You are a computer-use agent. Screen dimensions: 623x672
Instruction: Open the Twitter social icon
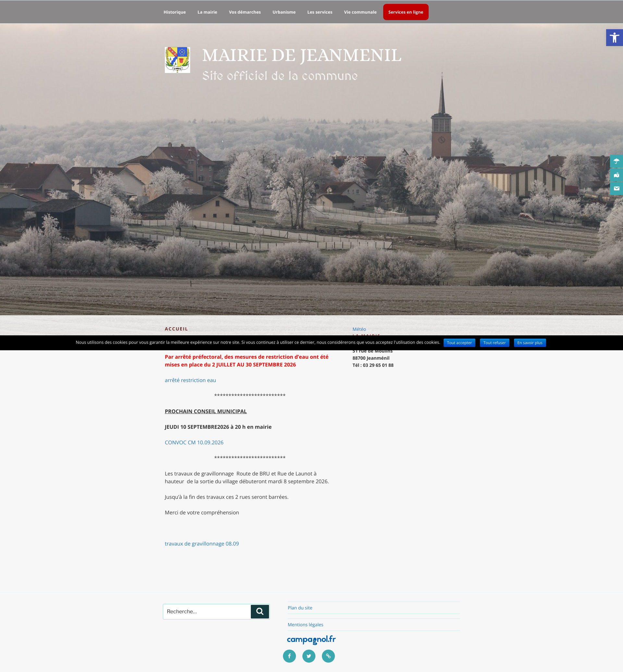pos(309,656)
